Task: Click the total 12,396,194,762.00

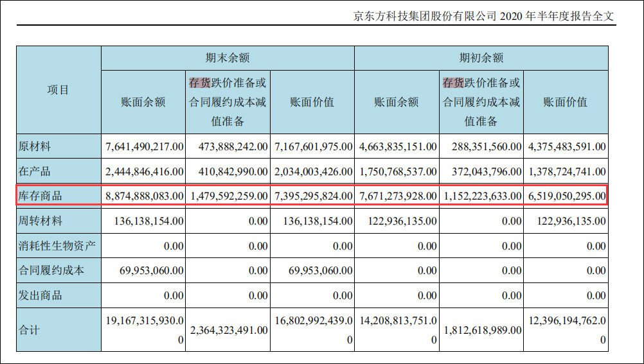Action: (567, 330)
